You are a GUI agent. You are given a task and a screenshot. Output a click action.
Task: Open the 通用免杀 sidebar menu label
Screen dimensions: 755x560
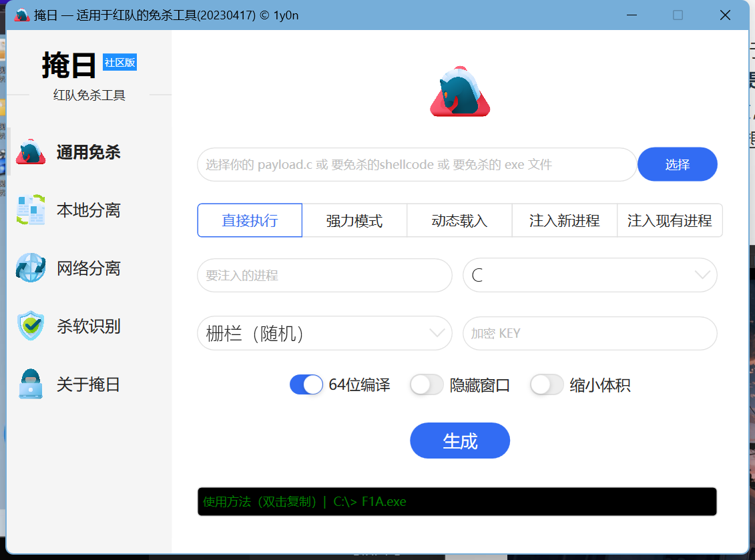[x=89, y=152]
